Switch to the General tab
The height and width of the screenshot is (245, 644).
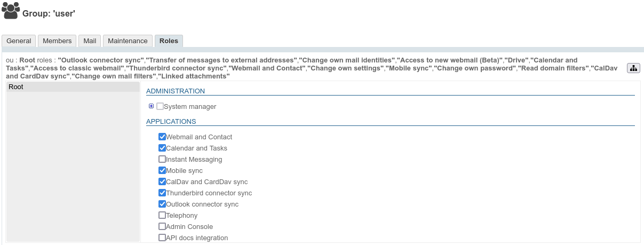point(19,41)
